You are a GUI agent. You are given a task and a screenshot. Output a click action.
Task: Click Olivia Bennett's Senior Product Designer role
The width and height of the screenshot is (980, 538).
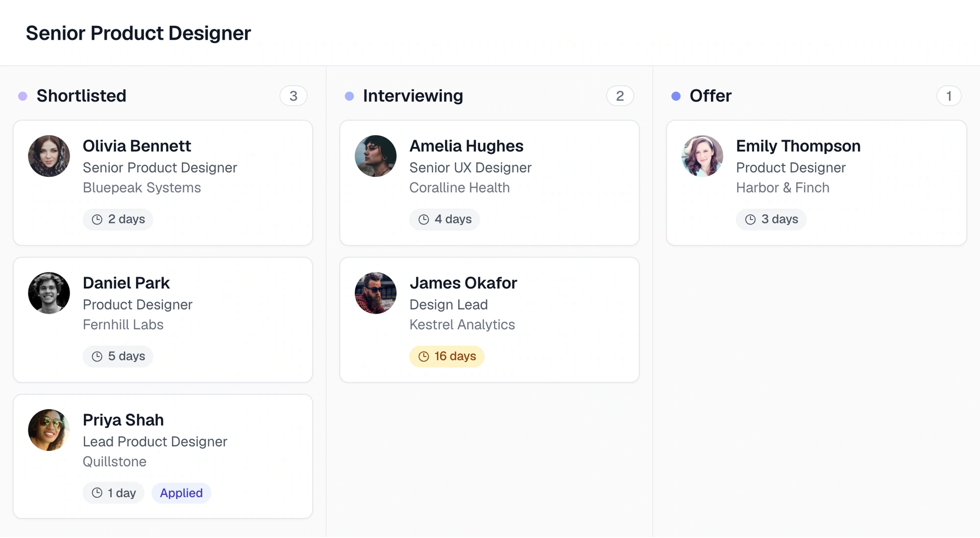[160, 168]
